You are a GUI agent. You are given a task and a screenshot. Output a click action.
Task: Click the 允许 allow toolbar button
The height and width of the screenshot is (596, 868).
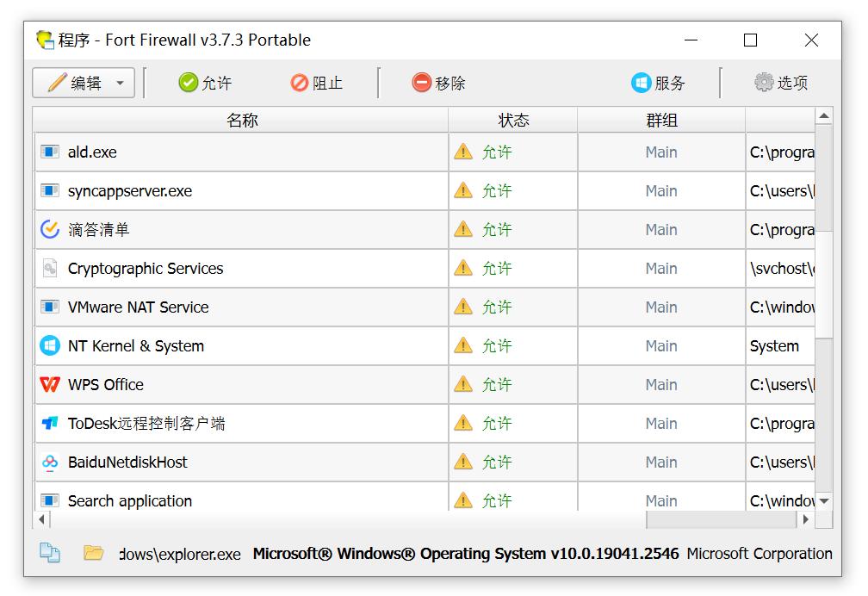coord(205,83)
